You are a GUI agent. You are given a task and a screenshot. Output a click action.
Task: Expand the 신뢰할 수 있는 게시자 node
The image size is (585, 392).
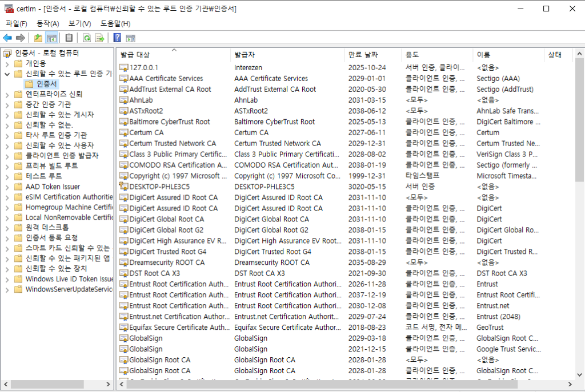tap(7, 115)
